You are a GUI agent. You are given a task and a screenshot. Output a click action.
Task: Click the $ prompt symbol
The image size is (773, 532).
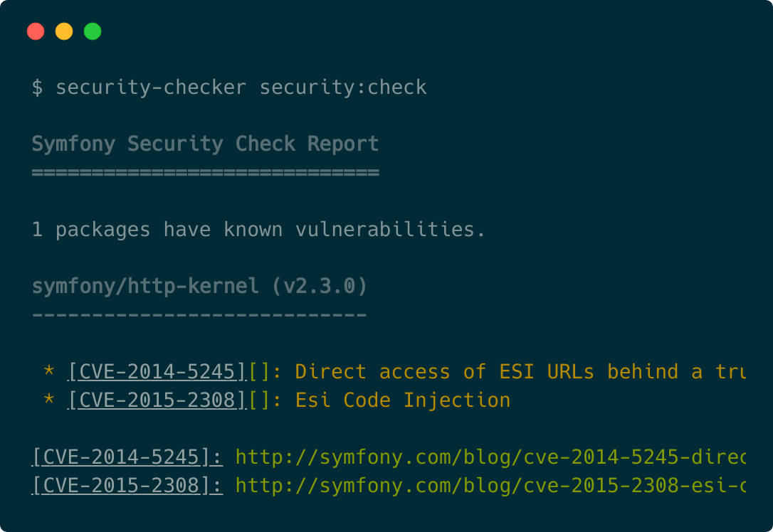37,87
